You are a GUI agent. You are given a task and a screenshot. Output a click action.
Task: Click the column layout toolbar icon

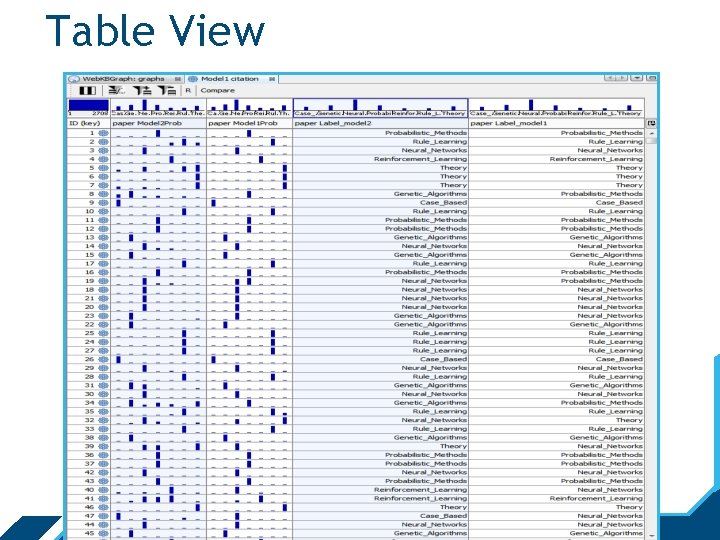point(87,90)
